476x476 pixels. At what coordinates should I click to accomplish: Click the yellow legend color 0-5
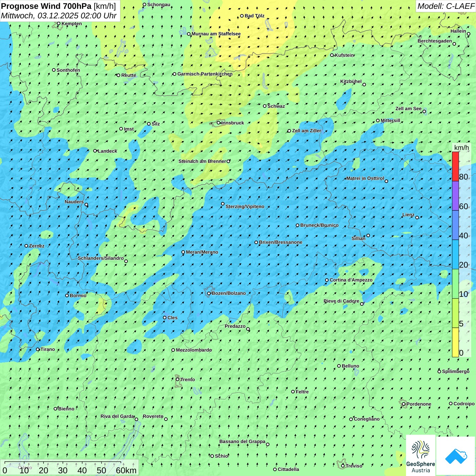pyautogui.click(x=455, y=342)
